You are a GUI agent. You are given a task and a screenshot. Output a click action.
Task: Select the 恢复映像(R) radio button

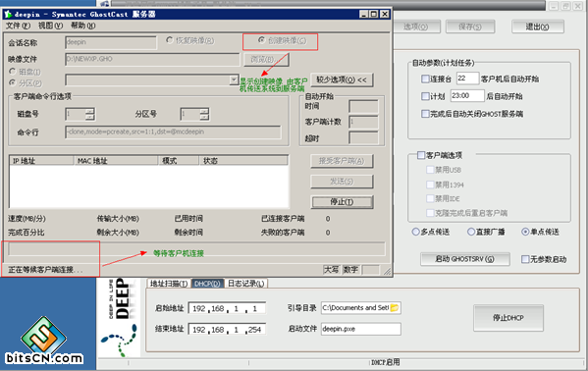pos(170,40)
